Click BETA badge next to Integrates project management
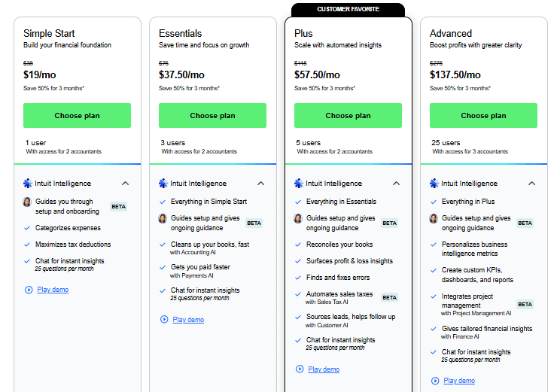Image resolution: width=560 pixels, height=392 pixels. [525, 305]
